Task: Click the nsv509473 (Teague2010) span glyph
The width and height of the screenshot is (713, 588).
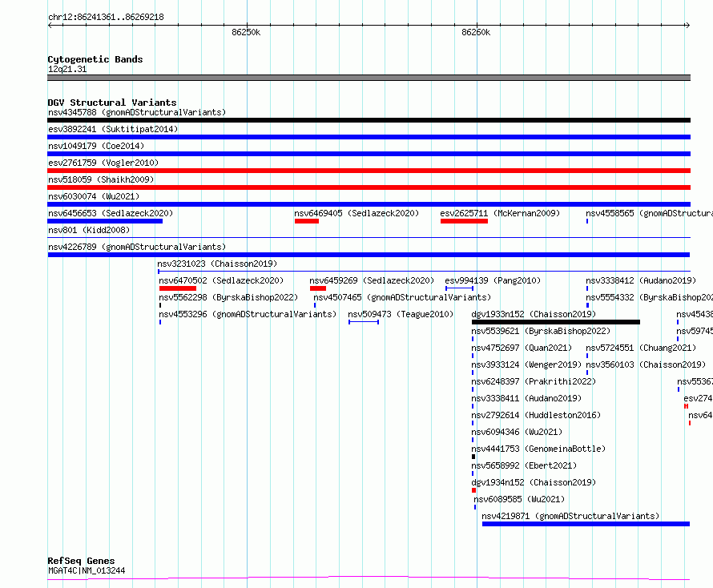Action: click(364, 322)
